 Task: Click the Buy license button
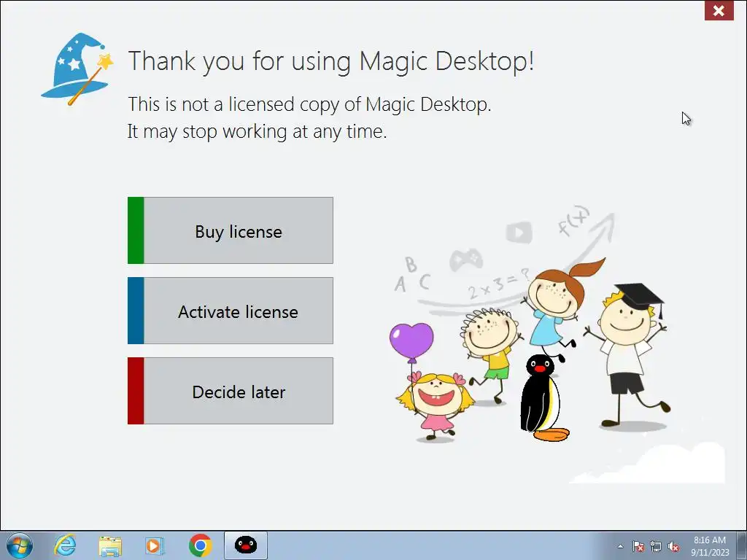(230, 230)
